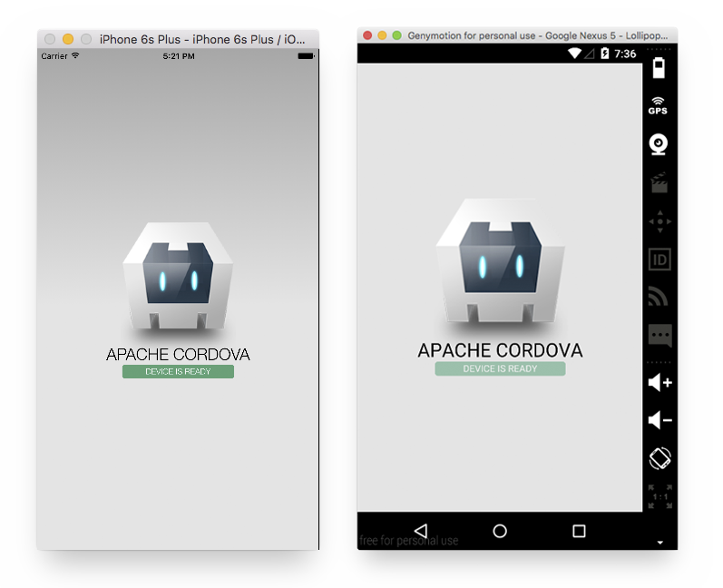Tap the Android back button
The width and height of the screenshot is (723, 588).
click(x=421, y=531)
